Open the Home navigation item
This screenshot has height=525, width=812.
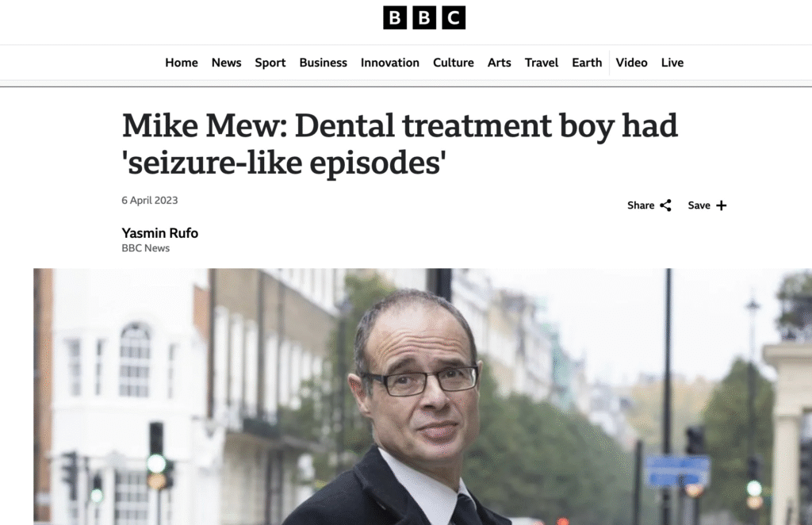click(x=182, y=63)
